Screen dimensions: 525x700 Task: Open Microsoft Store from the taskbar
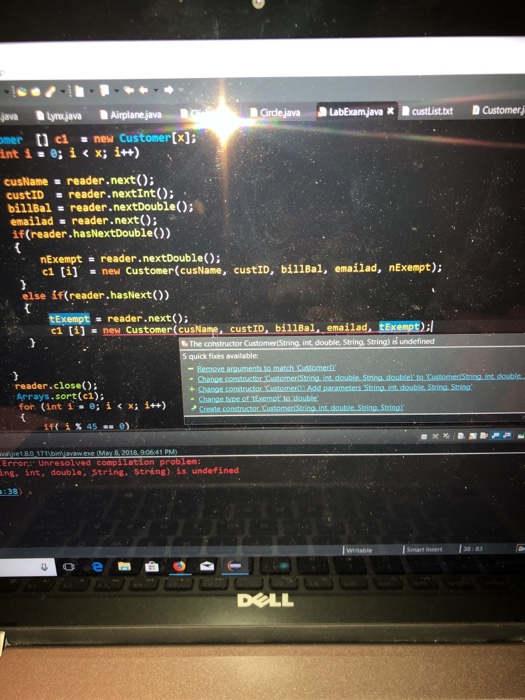pos(152,567)
